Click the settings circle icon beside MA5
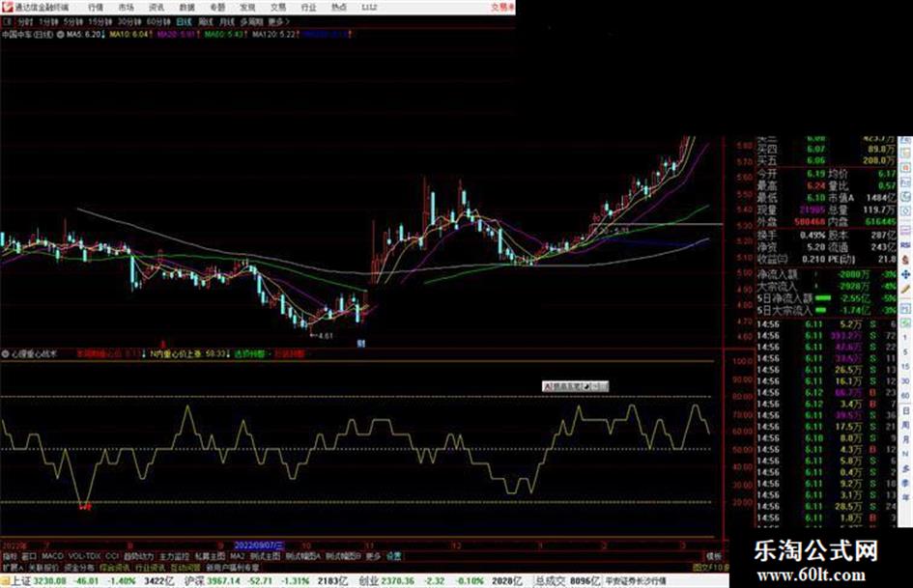Image resolution: width=913 pixels, height=588 pixels. (x=61, y=35)
